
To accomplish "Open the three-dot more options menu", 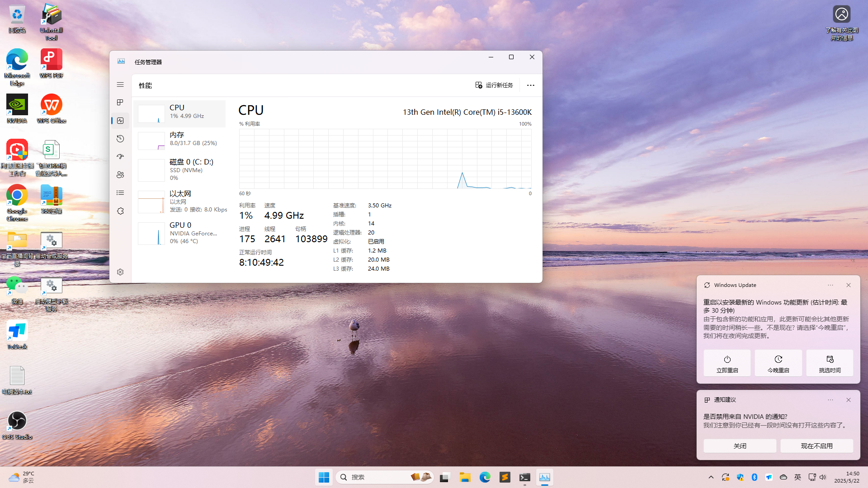I will point(530,85).
